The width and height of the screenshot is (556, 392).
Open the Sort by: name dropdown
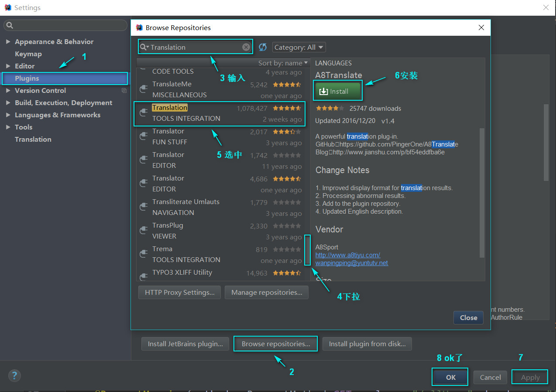[x=283, y=63]
